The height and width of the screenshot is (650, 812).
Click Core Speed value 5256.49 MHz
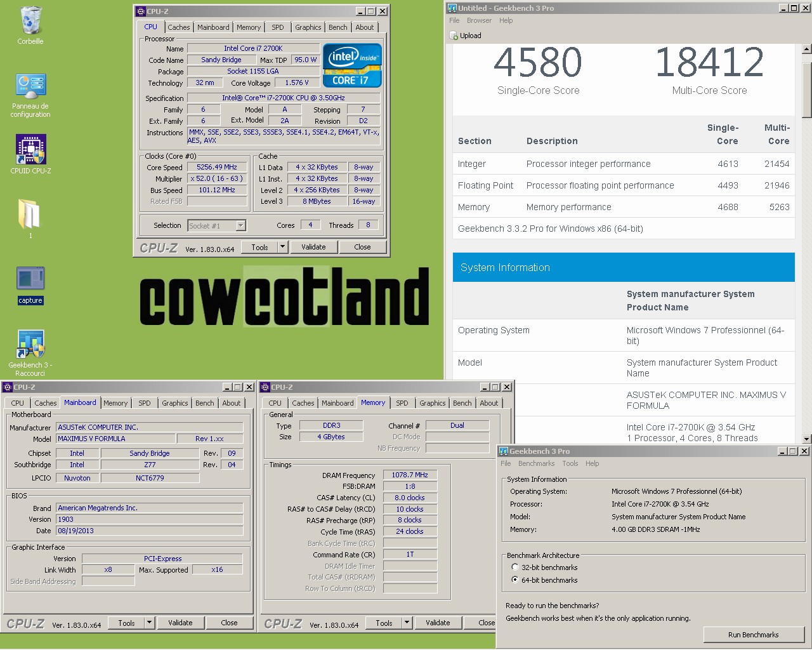[x=217, y=168]
